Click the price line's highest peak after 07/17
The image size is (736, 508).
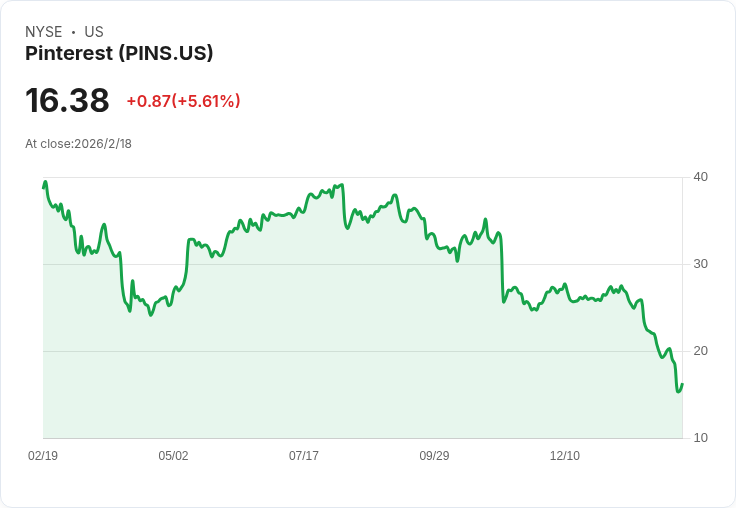[x=341, y=185]
